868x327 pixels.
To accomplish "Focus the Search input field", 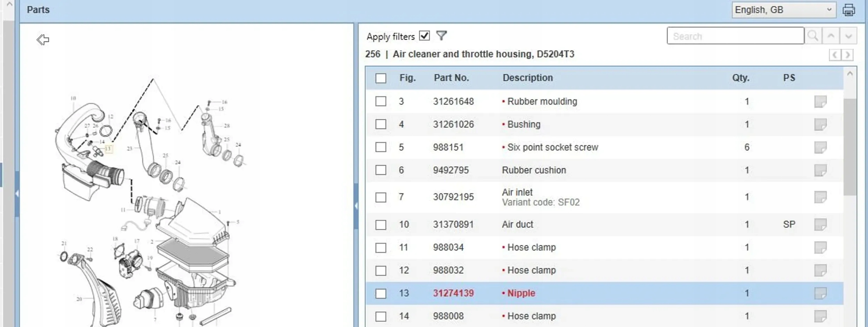I will click(735, 36).
